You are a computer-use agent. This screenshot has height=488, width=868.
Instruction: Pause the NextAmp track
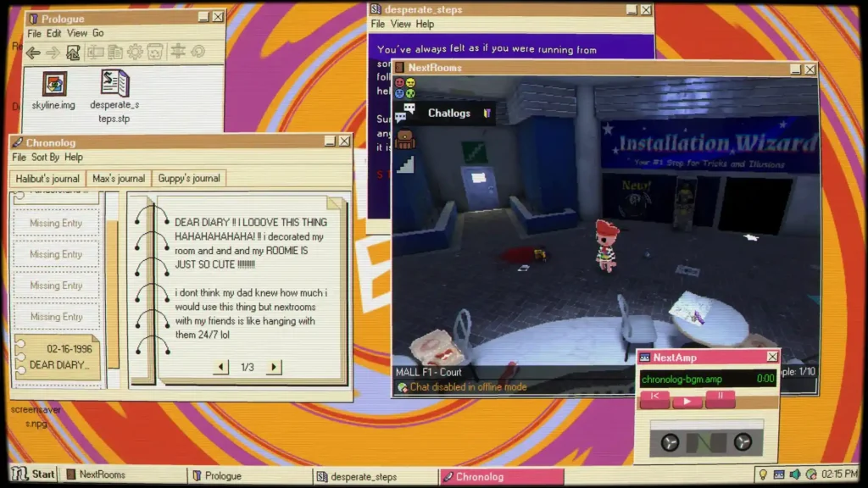[x=721, y=398]
